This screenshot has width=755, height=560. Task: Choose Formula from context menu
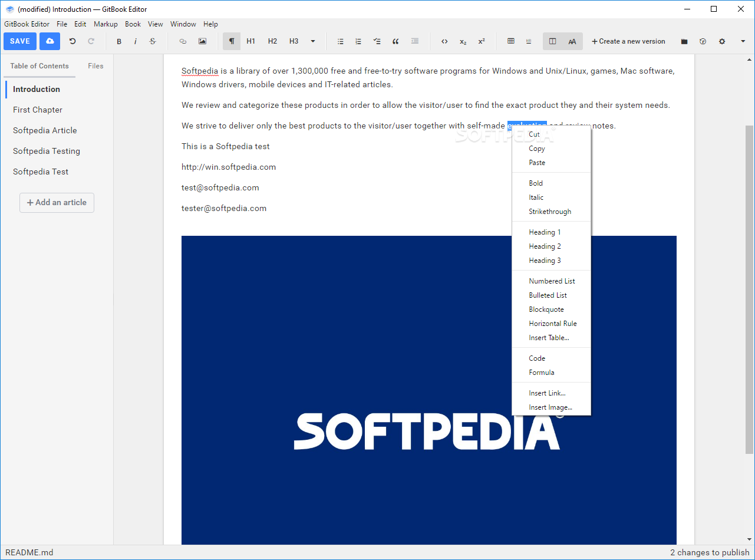pos(551,373)
